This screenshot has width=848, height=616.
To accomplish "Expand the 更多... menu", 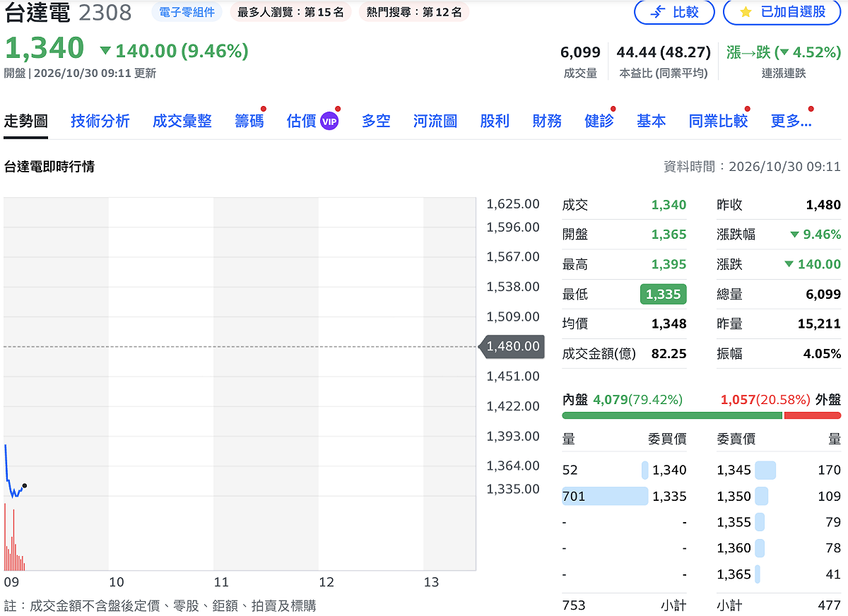I will point(791,121).
